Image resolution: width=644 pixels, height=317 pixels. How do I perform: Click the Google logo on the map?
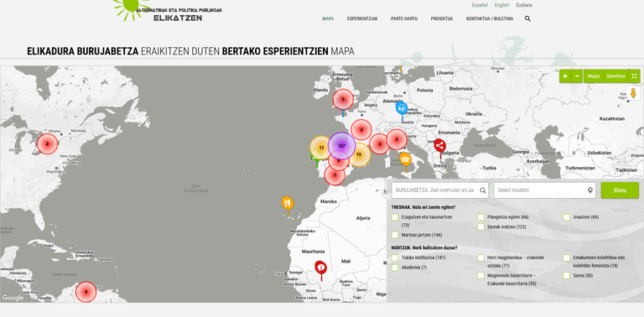coord(13,298)
